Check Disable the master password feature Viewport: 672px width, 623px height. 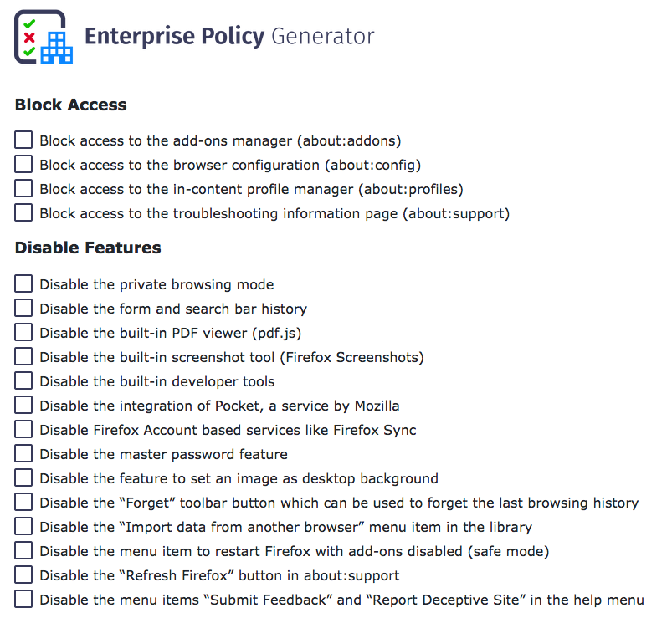click(23, 453)
